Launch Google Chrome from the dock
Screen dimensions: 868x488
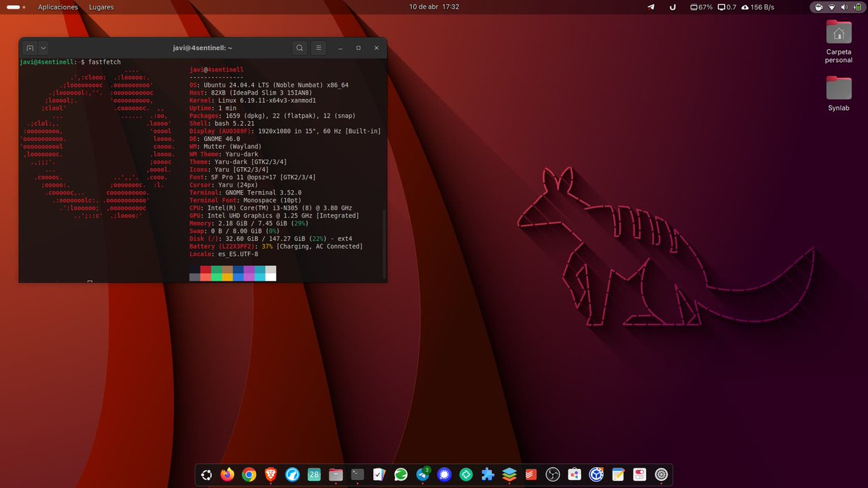pos(249,475)
